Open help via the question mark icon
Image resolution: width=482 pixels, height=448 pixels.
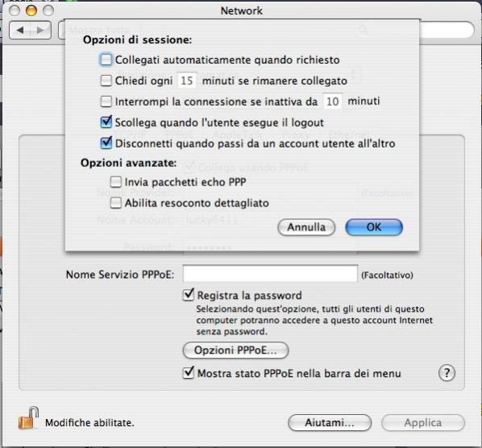click(x=447, y=373)
